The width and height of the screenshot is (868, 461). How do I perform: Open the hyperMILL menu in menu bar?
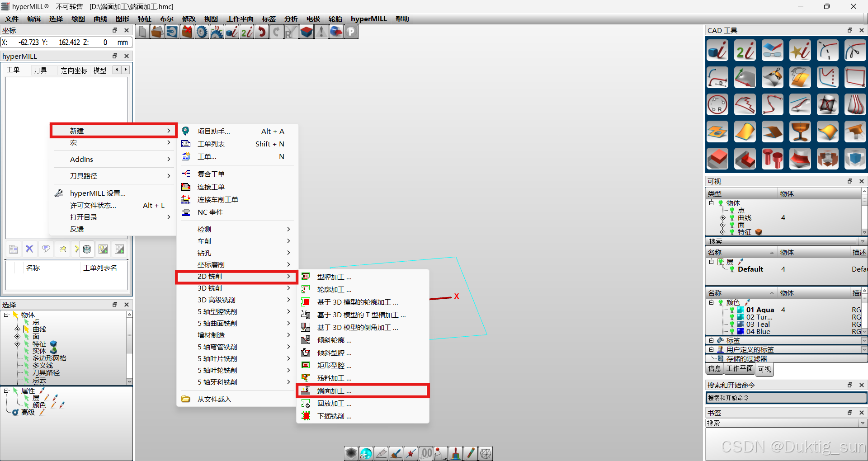point(369,19)
